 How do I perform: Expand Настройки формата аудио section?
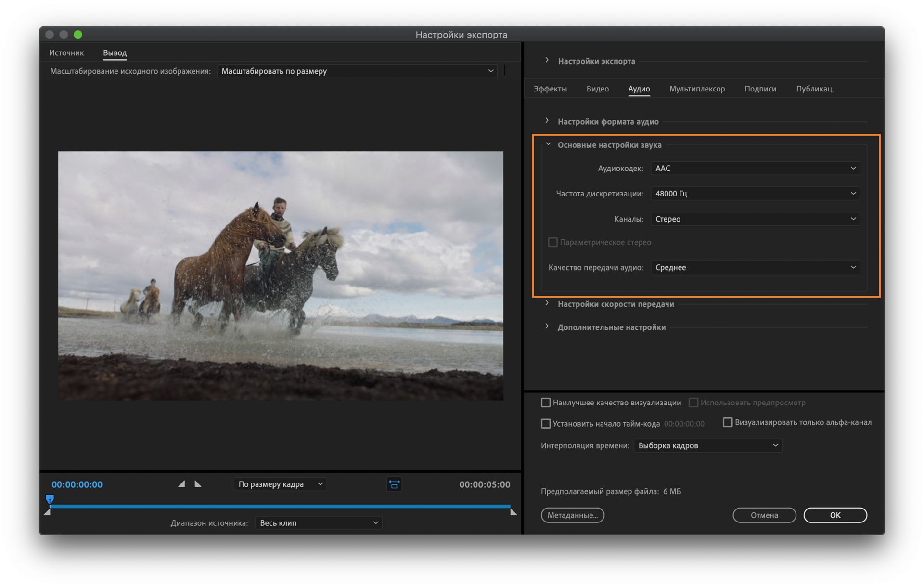tap(547, 121)
